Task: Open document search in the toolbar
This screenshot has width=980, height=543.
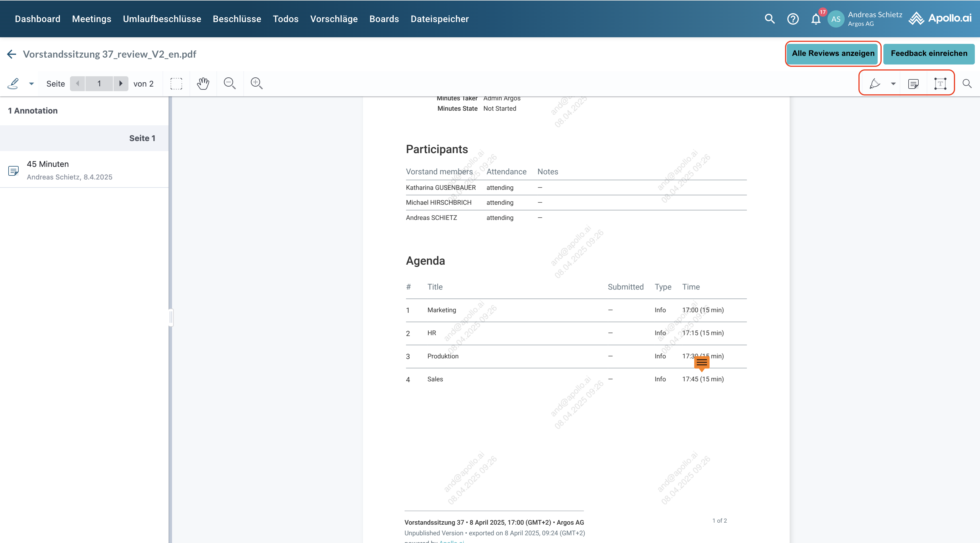Action: (x=967, y=83)
